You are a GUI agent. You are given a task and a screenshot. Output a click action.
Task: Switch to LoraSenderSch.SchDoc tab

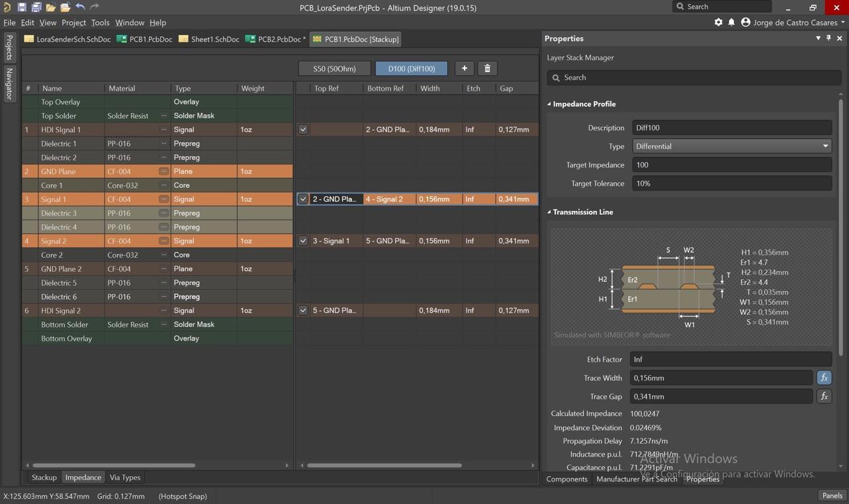tap(67, 39)
